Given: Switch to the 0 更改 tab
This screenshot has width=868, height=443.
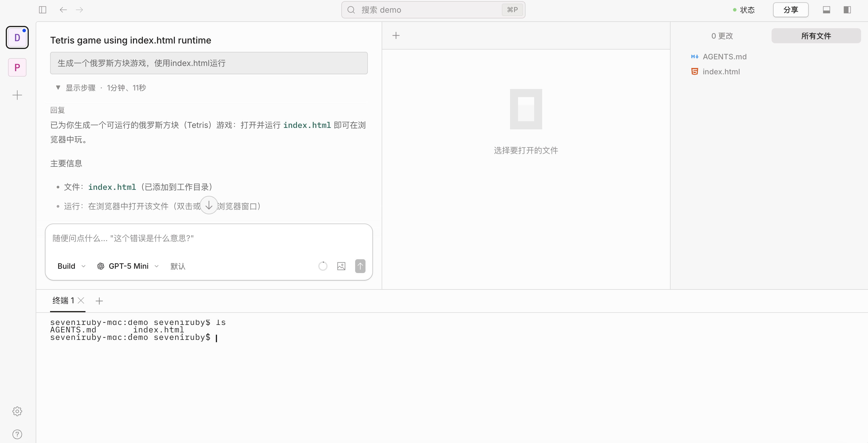Looking at the screenshot, I should 722,36.
